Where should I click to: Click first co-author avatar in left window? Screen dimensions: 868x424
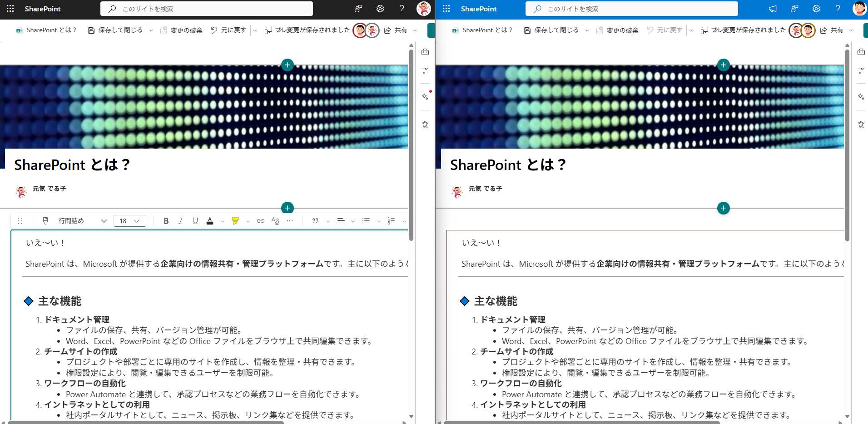[x=360, y=30]
